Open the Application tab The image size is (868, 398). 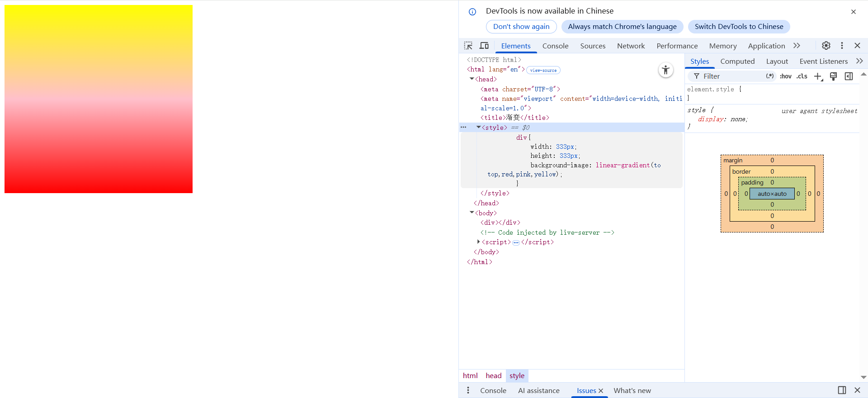click(x=766, y=46)
